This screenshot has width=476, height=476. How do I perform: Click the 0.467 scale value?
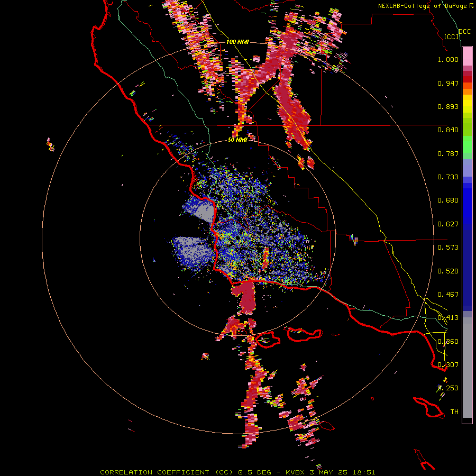click(448, 295)
